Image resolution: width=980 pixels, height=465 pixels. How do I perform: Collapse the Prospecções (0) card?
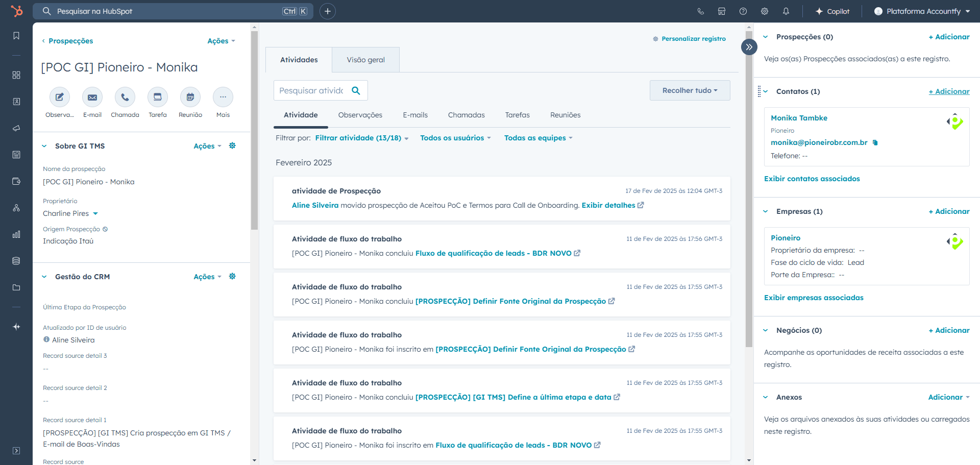[766, 37]
